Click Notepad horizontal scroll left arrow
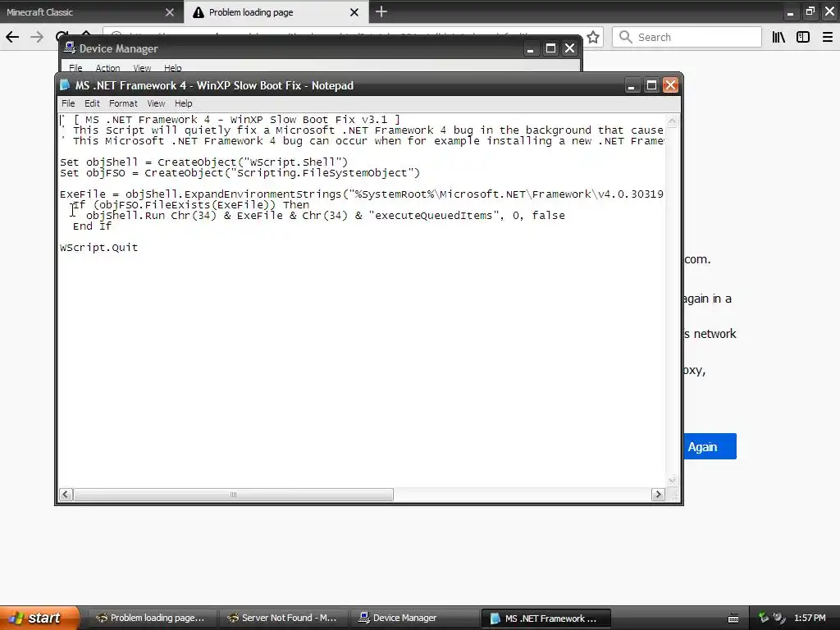The image size is (840, 630). click(66, 495)
